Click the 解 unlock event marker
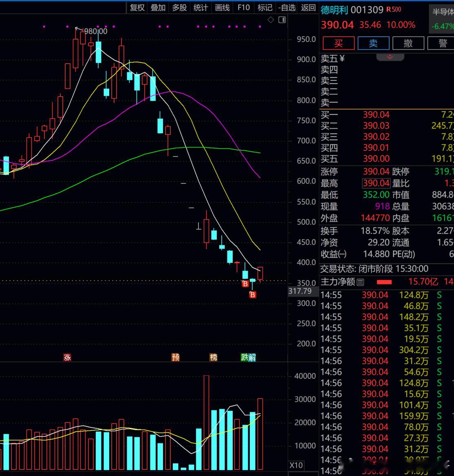The height and width of the screenshot is (476, 454). pyautogui.click(x=252, y=357)
